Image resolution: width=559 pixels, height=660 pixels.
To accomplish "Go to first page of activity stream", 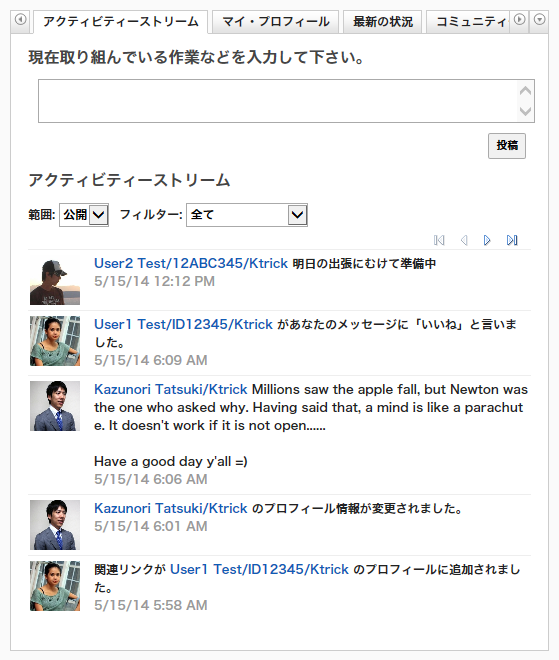I will [x=439, y=240].
